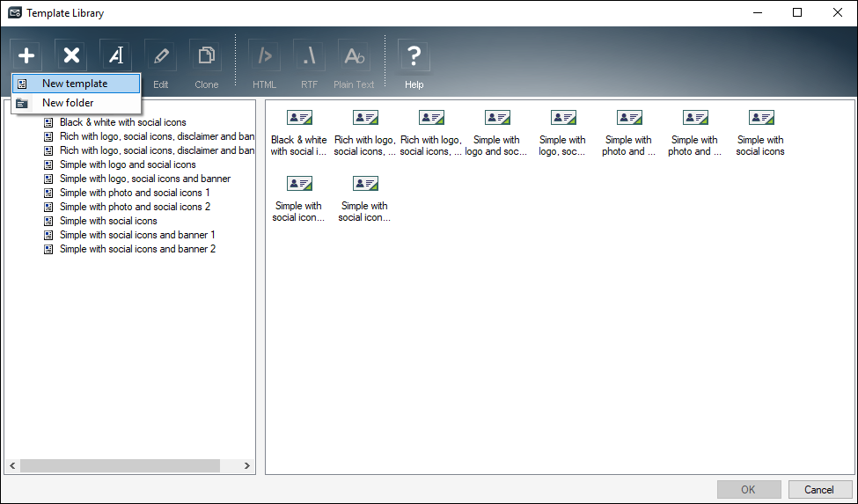This screenshot has width=858, height=504.
Task: Click the Clone toolbar icon
Action: 206,55
